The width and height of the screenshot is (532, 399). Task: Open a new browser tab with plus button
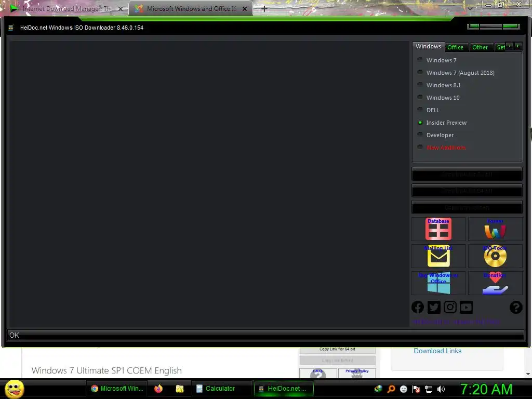[264, 9]
